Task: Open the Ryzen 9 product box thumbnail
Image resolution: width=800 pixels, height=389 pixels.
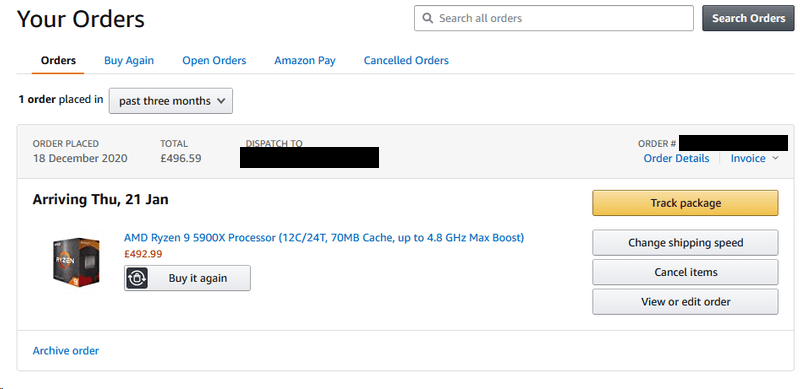Action: point(76,262)
